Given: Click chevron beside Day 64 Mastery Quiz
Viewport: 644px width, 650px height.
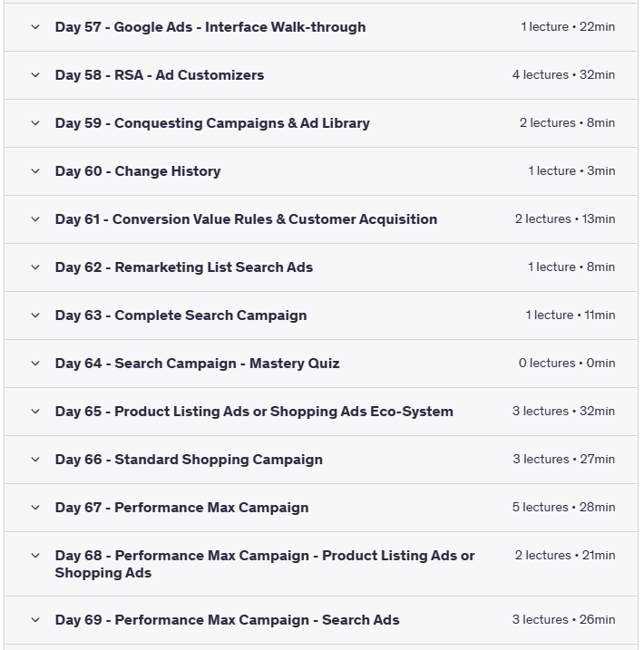Looking at the screenshot, I should (35, 364).
